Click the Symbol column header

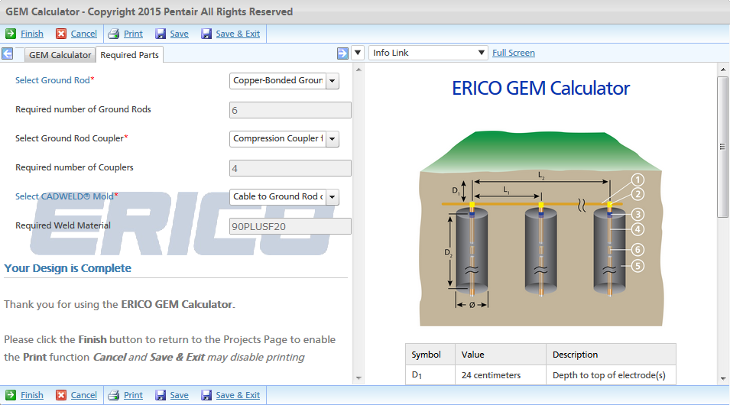[430, 355]
